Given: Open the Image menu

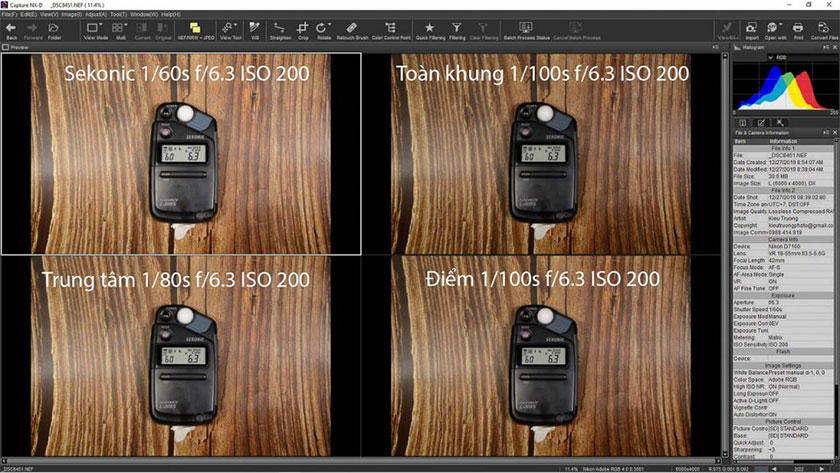Looking at the screenshot, I should pos(71,14).
